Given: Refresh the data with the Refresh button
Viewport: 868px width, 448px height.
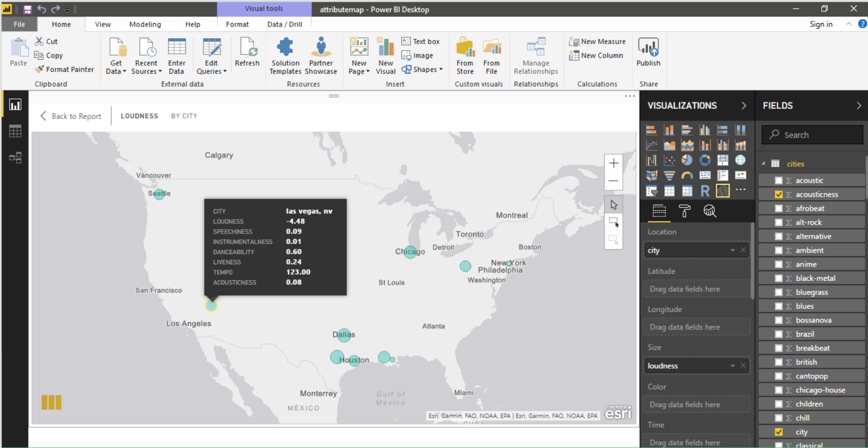Looking at the screenshot, I should [247, 52].
